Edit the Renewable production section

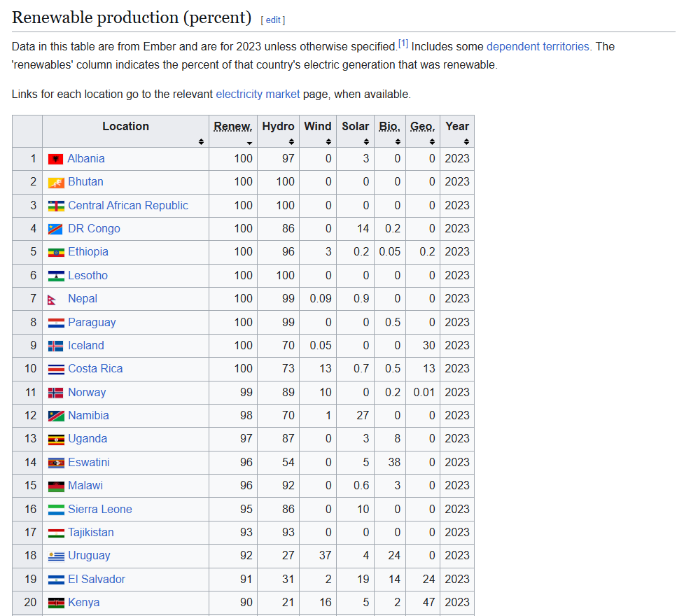(x=273, y=20)
